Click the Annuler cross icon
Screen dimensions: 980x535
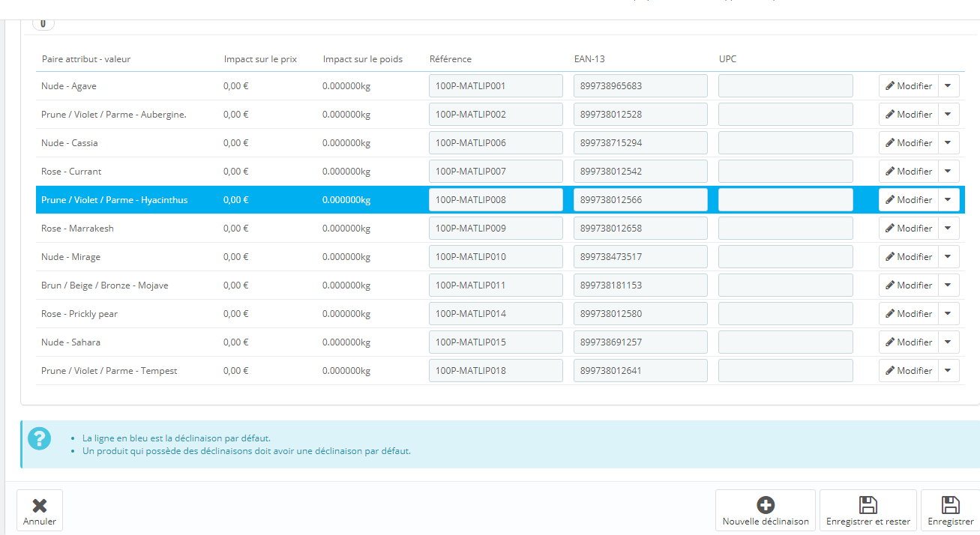pos(40,505)
